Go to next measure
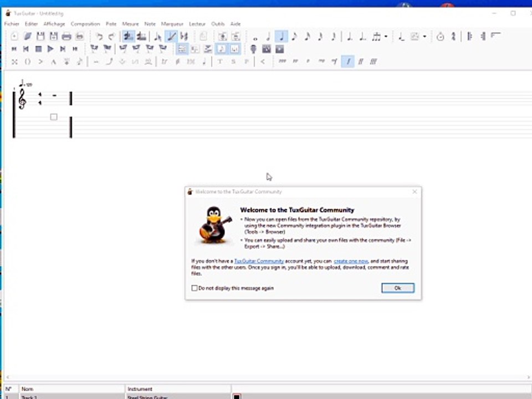Image resolution: width=532 pixels, height=399 pixels. [63, 49]
